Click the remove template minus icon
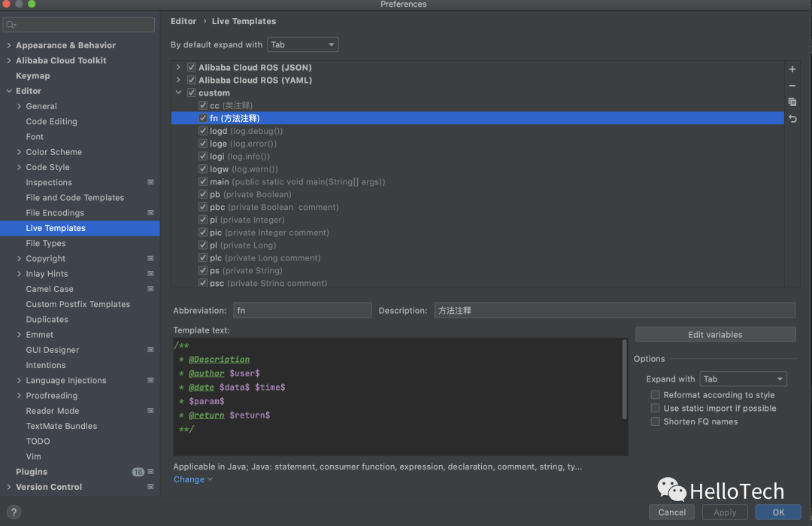812x526 pixels. coord(792,86)
